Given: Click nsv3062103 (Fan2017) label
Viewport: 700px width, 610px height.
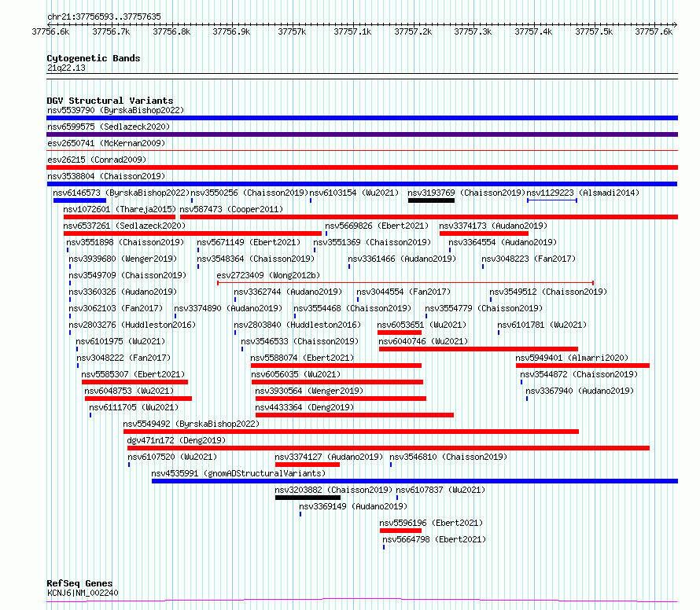Looking at the screenshot, I should pos(116,308).
